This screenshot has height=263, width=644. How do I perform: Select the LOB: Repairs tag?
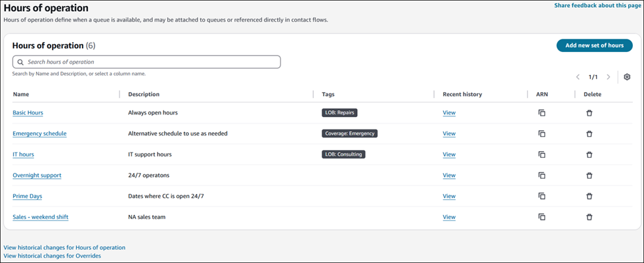coord(339,112)
